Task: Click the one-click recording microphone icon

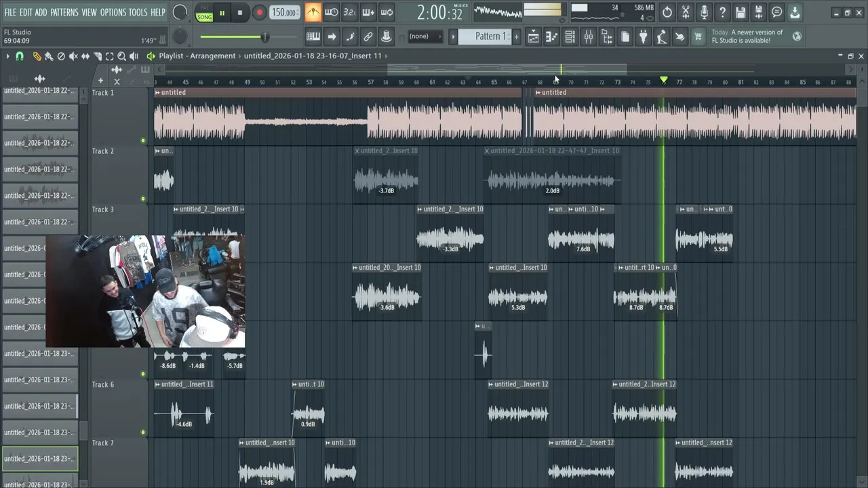Action: 704,12
